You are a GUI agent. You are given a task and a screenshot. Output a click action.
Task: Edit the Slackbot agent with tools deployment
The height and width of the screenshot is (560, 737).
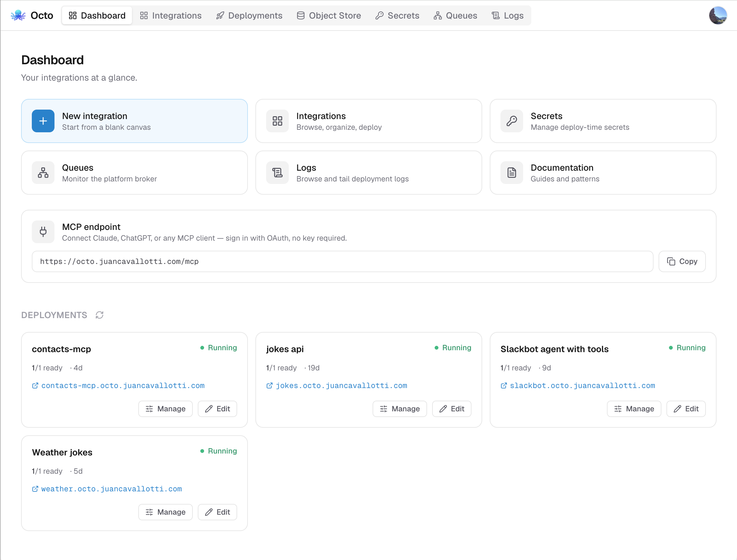(x=686, y=409)
